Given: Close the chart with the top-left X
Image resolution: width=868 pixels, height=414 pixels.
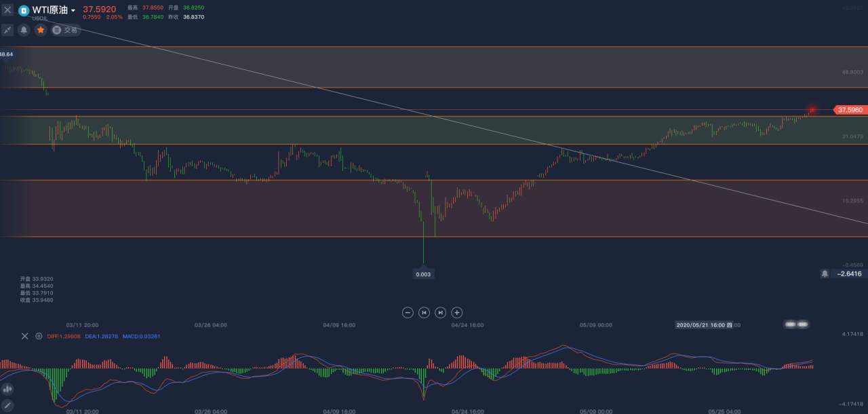Looking at the screenshot, I should tap(7, 10).
